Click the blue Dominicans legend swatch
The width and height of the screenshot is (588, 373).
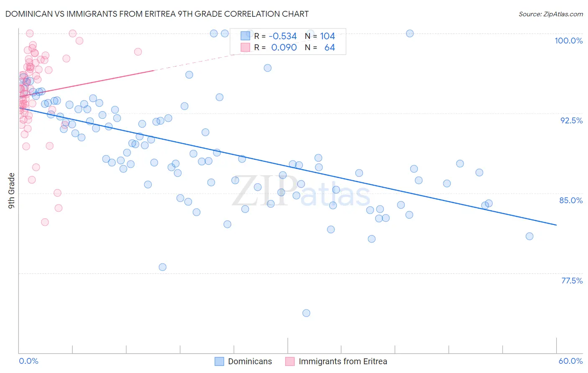point(220,361)
